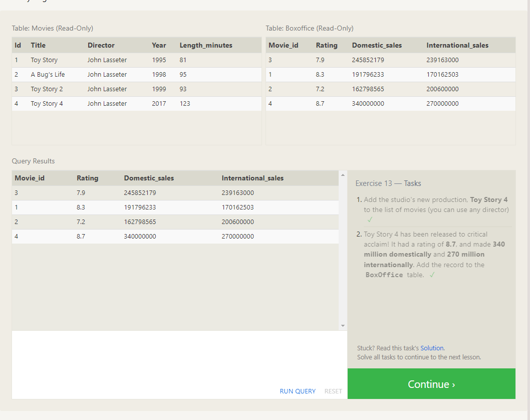Click the 'Table: Movies (Read-Only)' label
Screen dimensions: 530x420
click(x=53, y=29)
